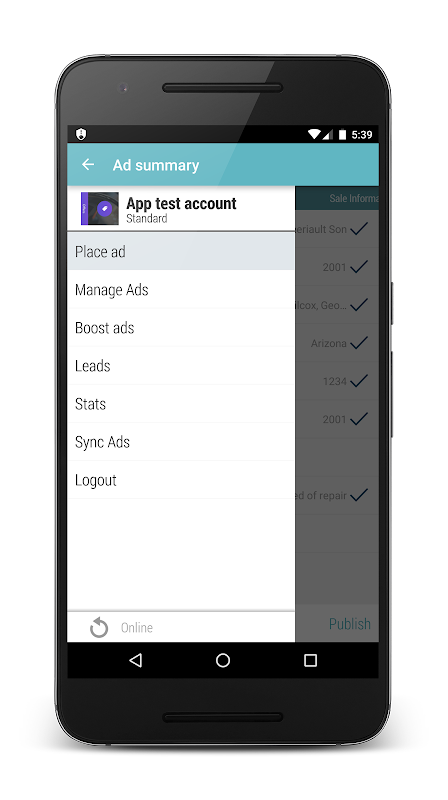Tap the Android home circle button
Image resolution: width=448 pixels, height=800 pixels.
click(x=223, y=660)
